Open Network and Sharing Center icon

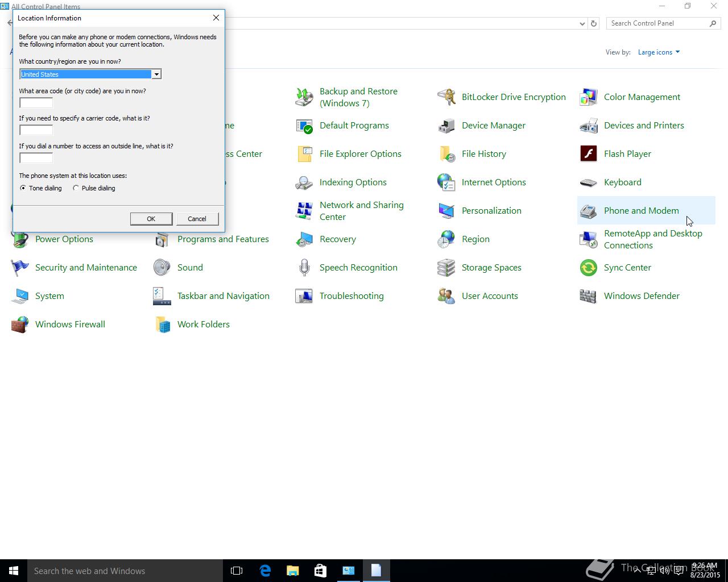pos(304,211)
